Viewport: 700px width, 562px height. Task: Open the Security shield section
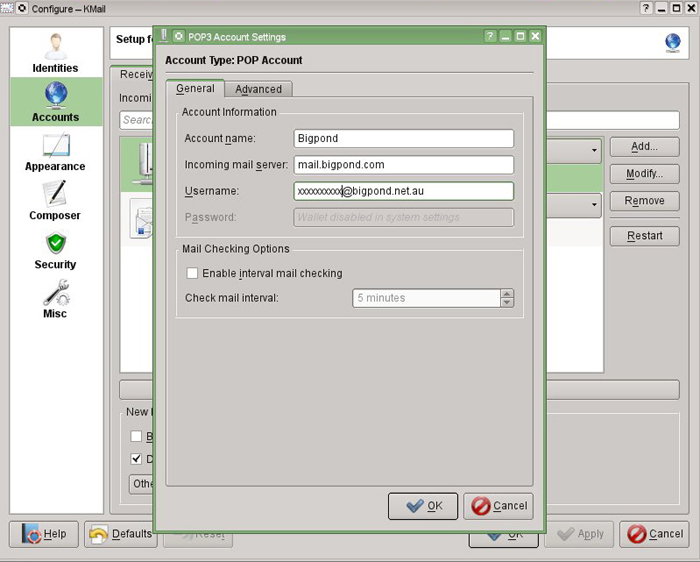pos(55,249)
